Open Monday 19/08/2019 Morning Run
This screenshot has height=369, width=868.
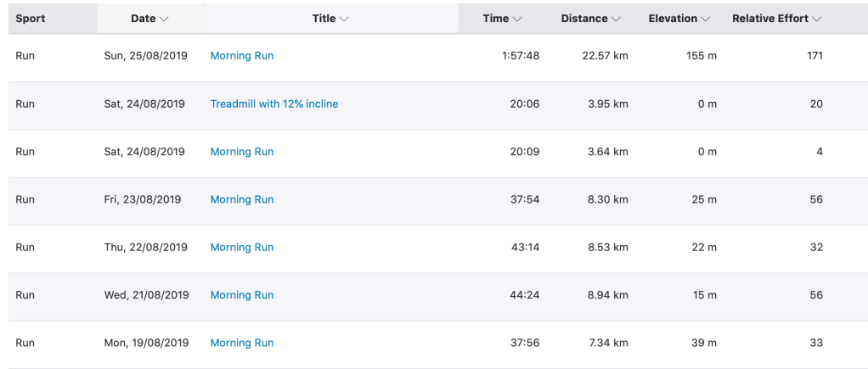[242, 344]
